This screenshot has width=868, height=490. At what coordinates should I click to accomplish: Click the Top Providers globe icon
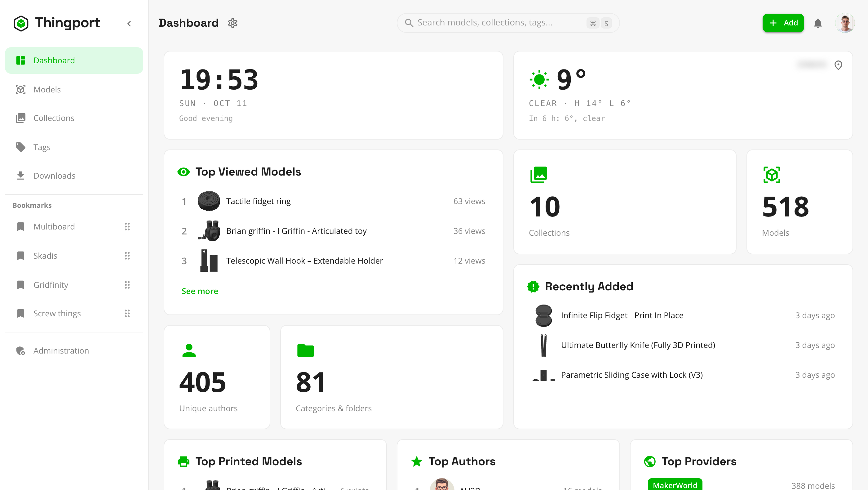(650, 461)
